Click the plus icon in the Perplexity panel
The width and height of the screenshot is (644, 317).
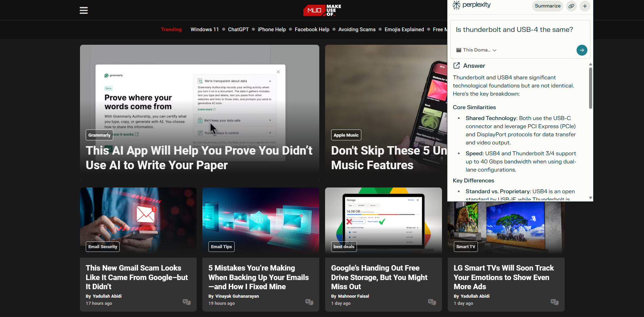click(x=585, y=6)
